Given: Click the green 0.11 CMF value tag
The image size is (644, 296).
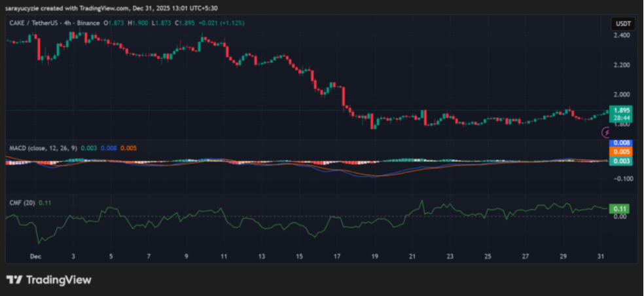Looking at the screenshot, I should click(x=619, y=209).
